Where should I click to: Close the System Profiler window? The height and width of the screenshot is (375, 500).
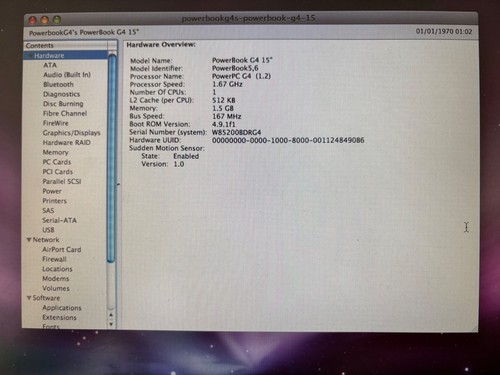[32, 20]
